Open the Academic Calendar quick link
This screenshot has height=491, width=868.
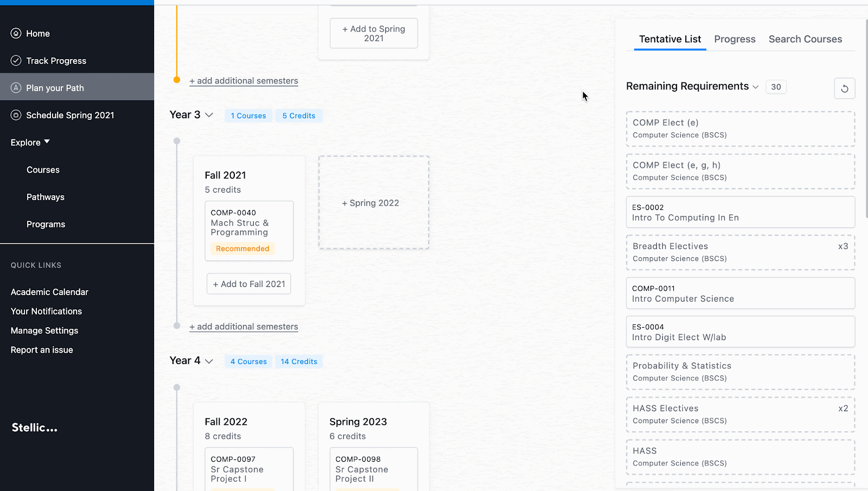(49, 292)
